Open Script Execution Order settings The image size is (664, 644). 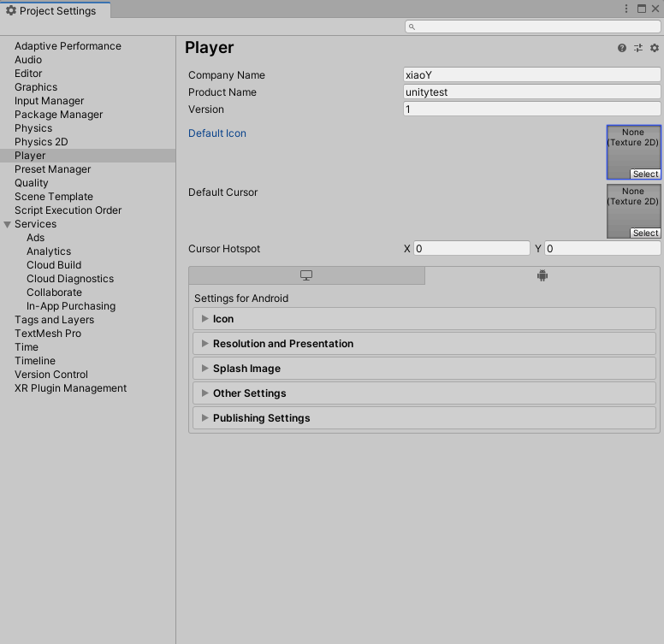[x=68, y=210]
